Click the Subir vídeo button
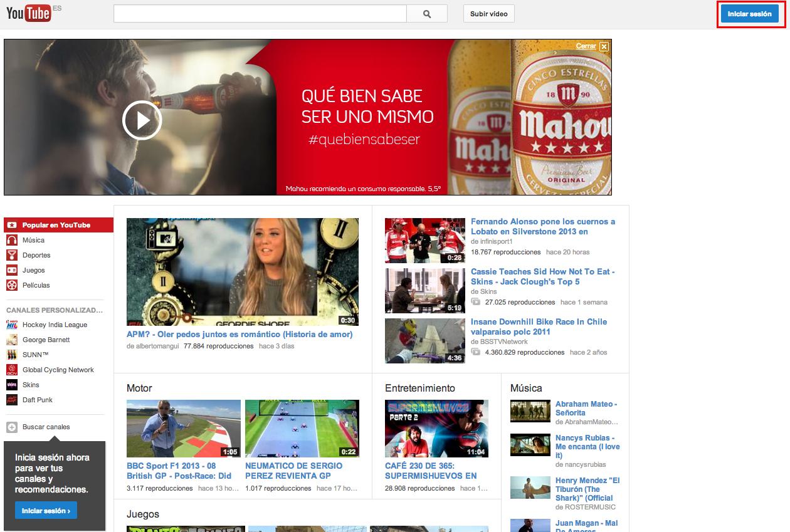The image size is (790, 532). (489, 14)
